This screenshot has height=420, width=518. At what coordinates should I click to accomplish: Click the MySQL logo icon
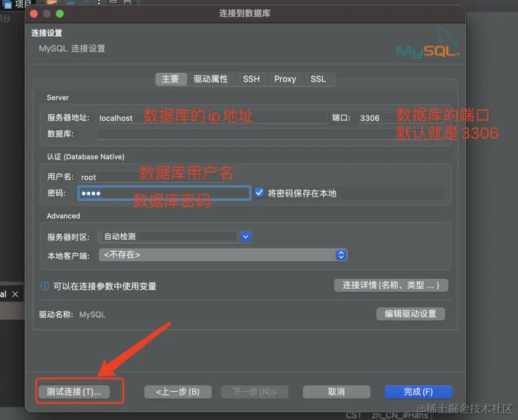click(x=428, y=43)
